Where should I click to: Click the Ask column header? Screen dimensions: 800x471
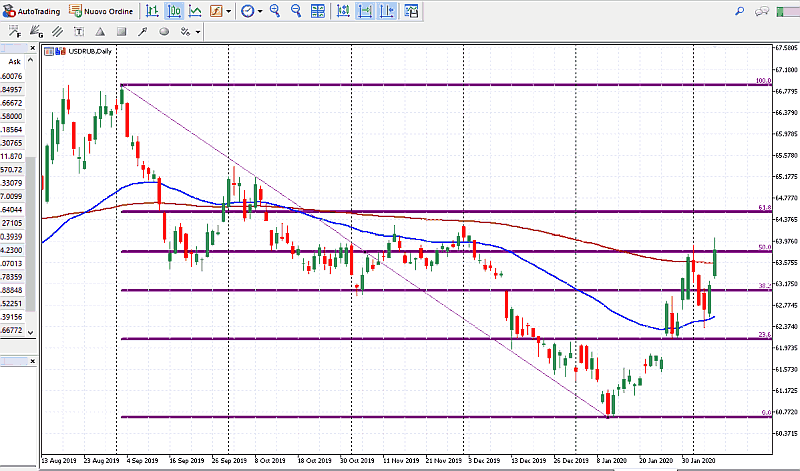point(14,61)
